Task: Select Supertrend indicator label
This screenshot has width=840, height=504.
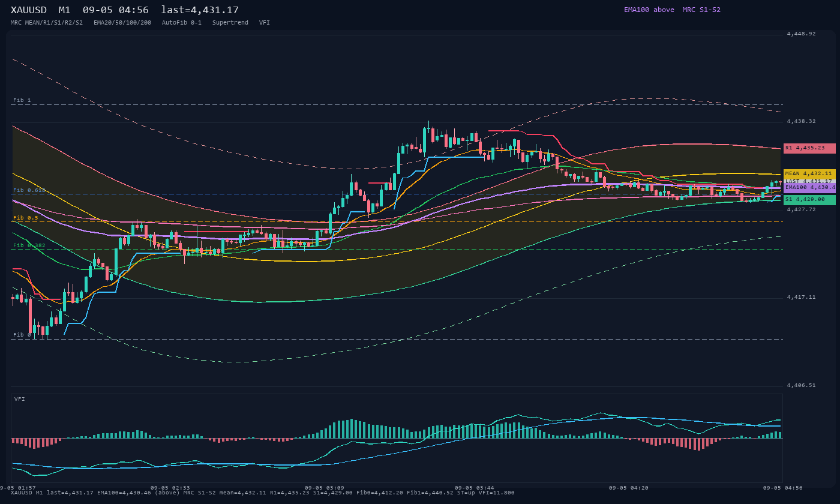Action: (230, 22)
